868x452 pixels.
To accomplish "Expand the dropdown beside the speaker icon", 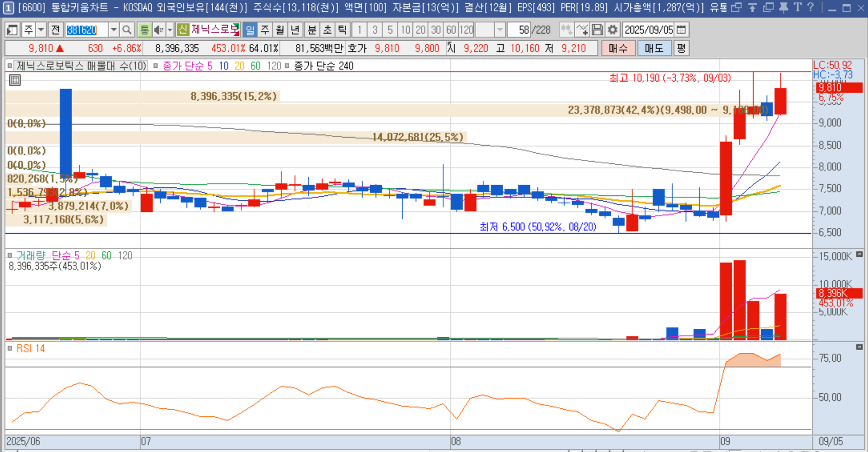I will tap(170, 30).
